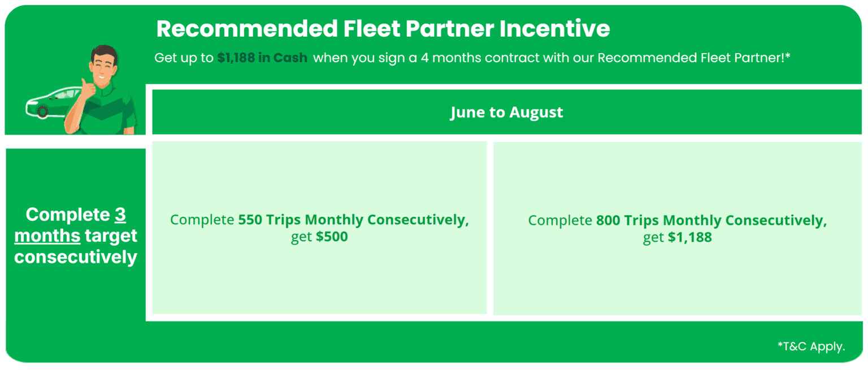Click the green car illustration

[x=54, y=102]
